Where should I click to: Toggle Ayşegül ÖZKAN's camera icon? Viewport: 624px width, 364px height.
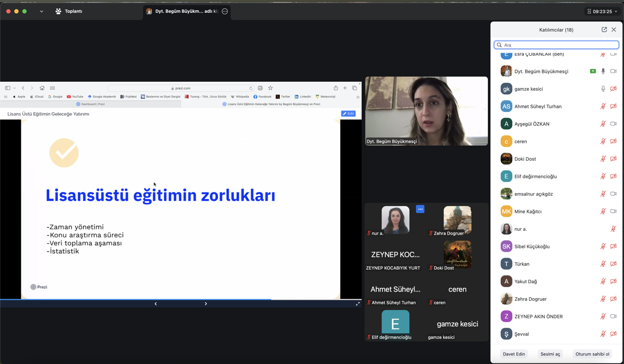coord(613,124)
